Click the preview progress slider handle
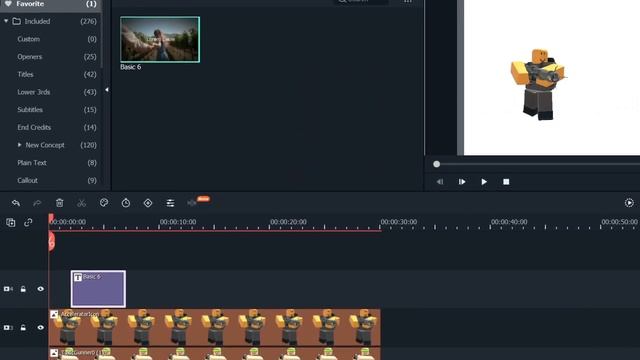 pos(436,164)
